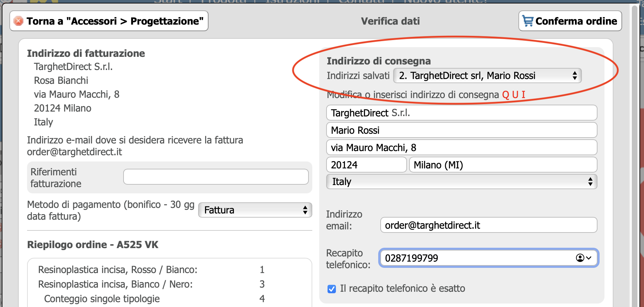The height and width of the screenshot is (307, 644).
Task: Click the billing city text 20124 Milano
Action: coord(62,108)
